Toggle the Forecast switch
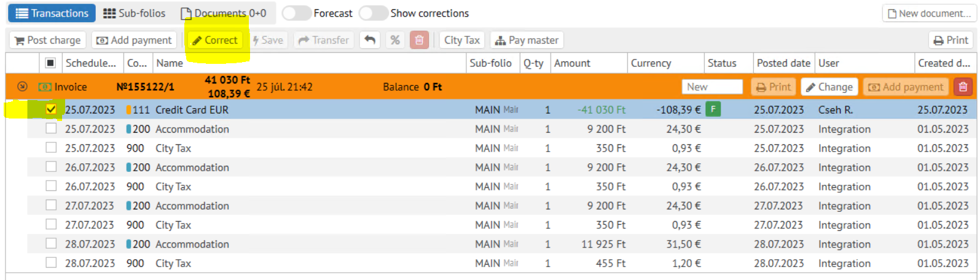980x280 pixels. coord(296,13)
